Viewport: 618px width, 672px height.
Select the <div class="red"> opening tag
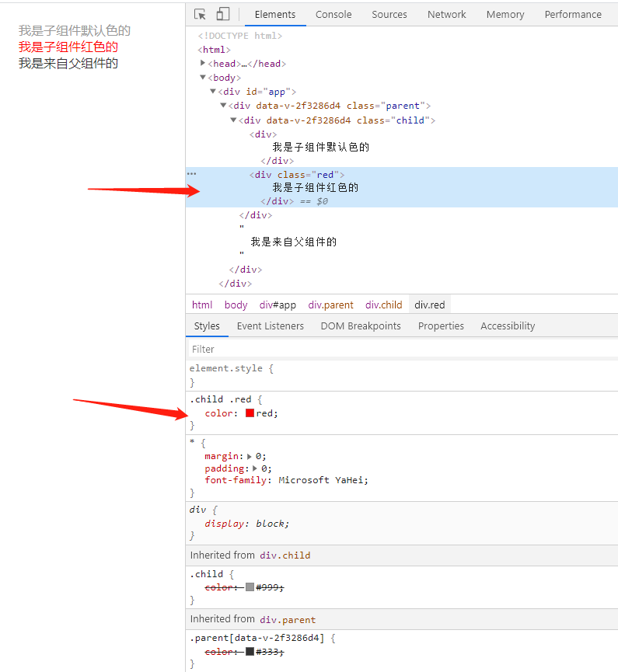pyautogui.click(x=297, y=175)
